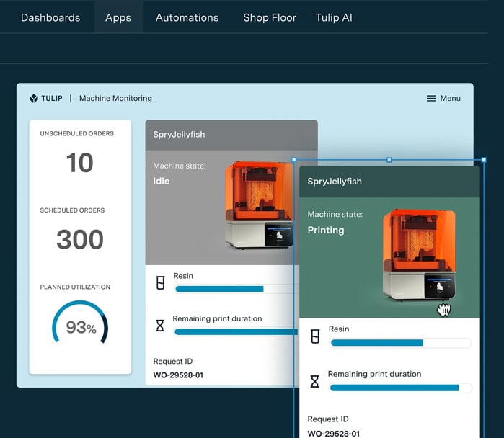This screenshot has width=504, height=438.
Task: Click the UNSCHEDULED ORDERS label
Action: click(x=77, y=133)
